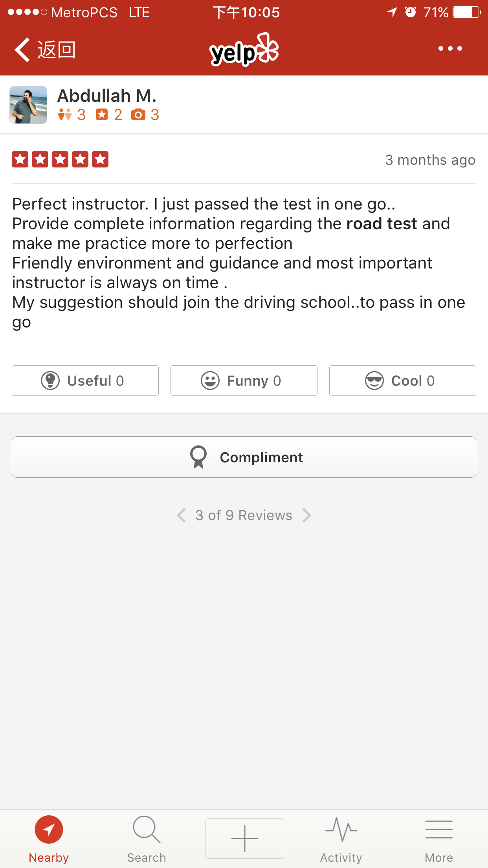Send a Compliment to reviewer

click(x=244, y=457)
